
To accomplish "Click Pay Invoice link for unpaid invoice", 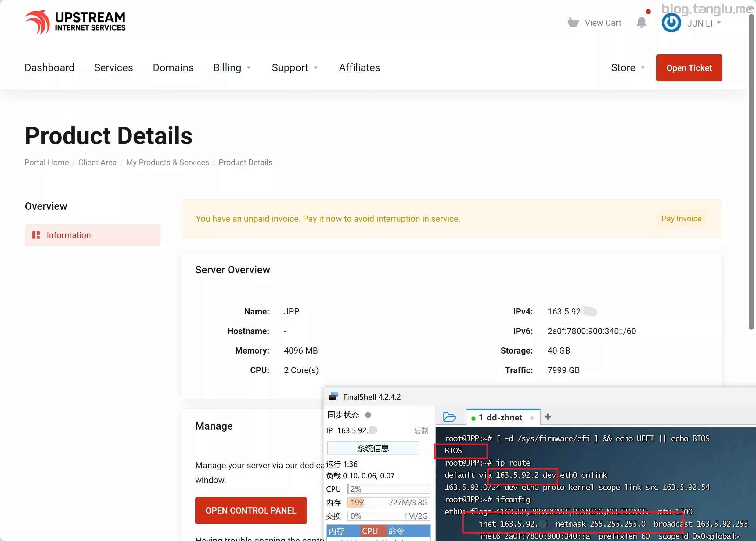I will pyautogui.click(x=681, y=218).
